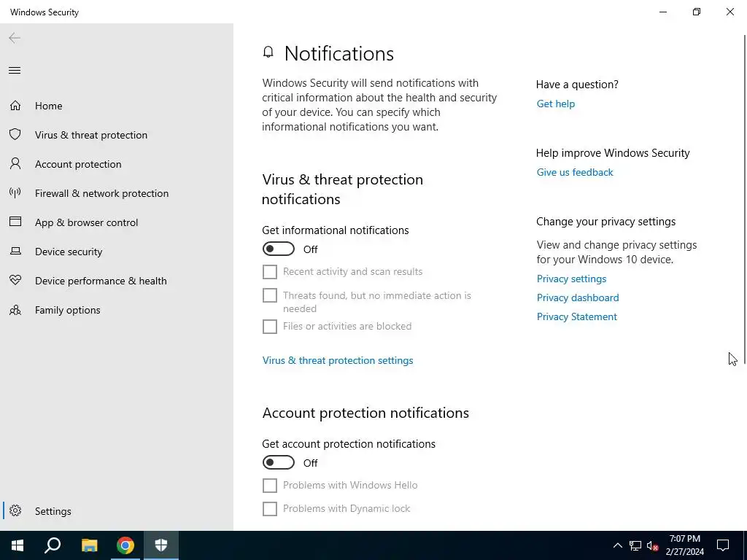Click the Account protection person icon

pos(15,164)
